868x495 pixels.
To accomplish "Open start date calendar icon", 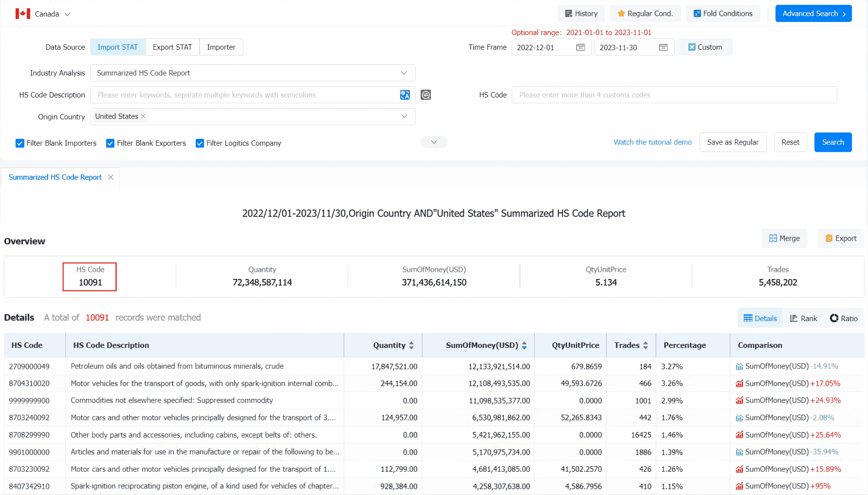I will [x=580, y=47].
